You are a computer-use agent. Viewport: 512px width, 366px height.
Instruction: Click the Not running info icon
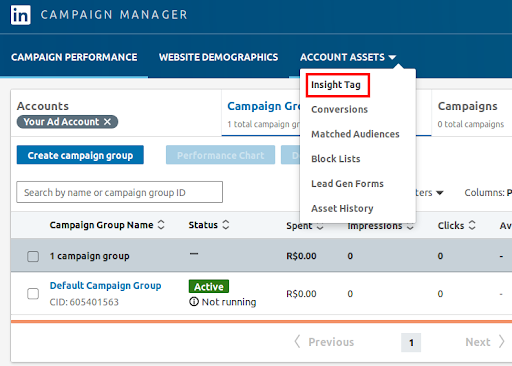pyautogui.click(x=194, y=302)
